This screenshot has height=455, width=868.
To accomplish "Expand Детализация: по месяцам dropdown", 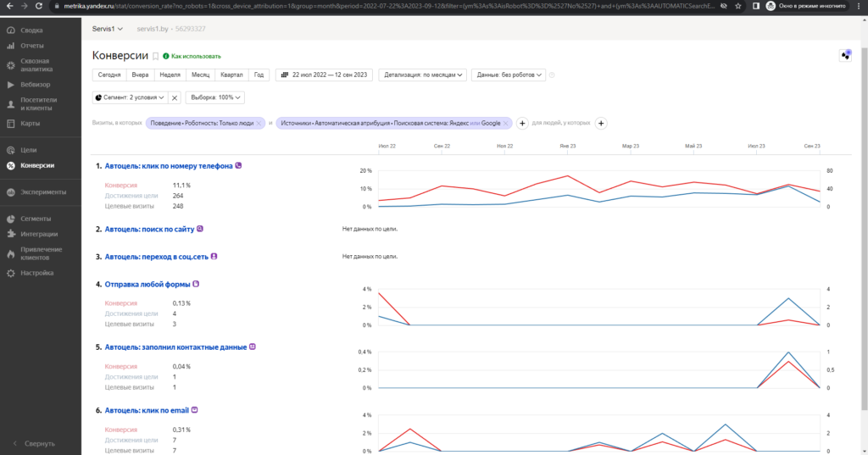I will coord(423,75).
